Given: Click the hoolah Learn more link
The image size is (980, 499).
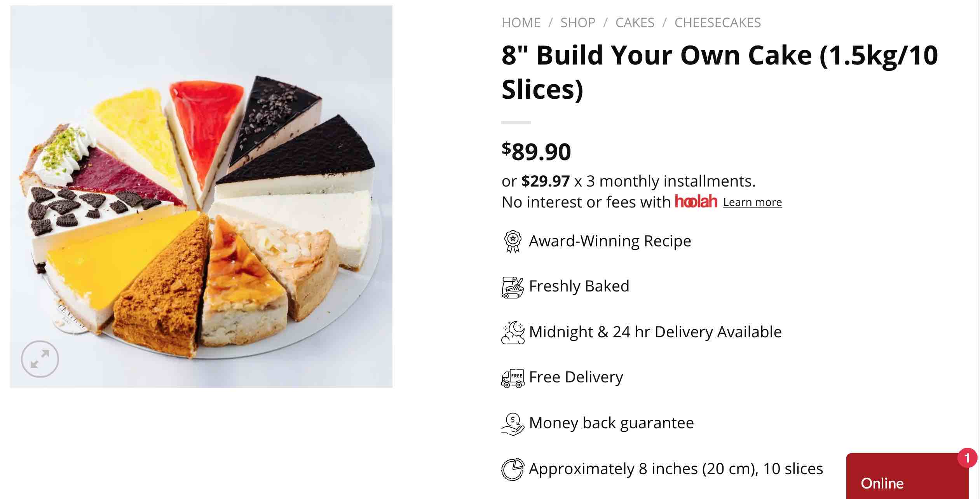Looking at the screenshot, I should point(752,202).
